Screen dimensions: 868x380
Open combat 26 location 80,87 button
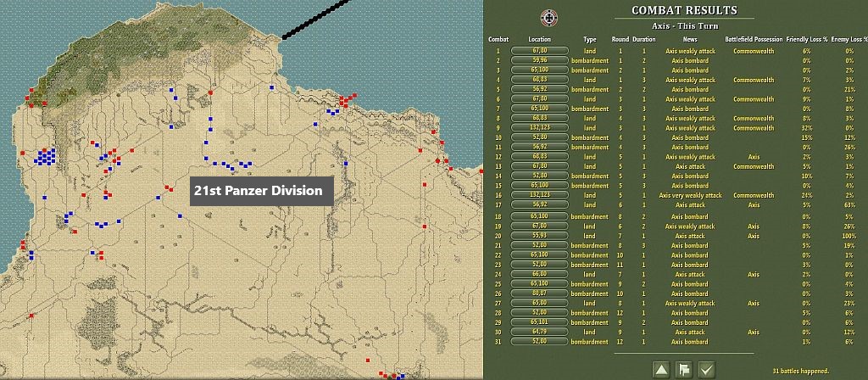click(x=539, y=293)
